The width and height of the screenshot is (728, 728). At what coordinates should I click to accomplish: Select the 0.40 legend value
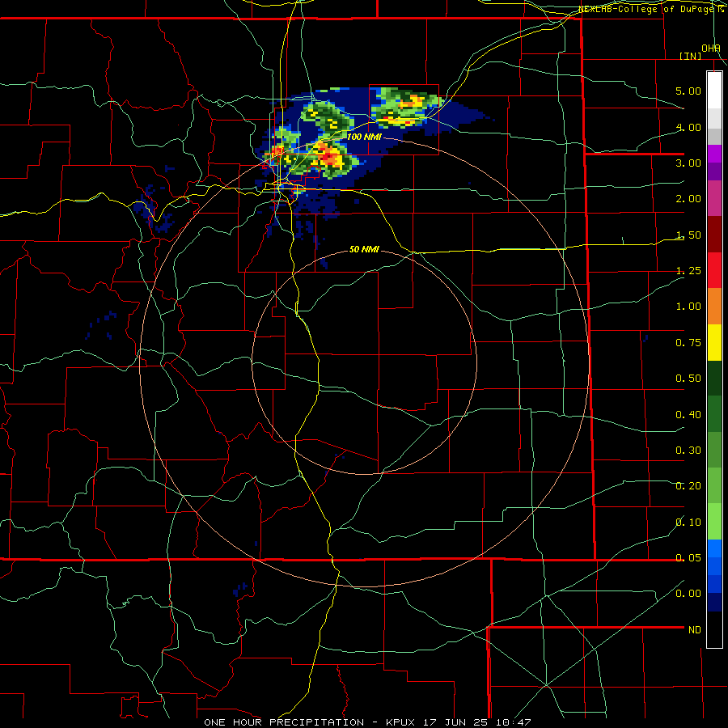pyautogui.click(x=688, y=415)
